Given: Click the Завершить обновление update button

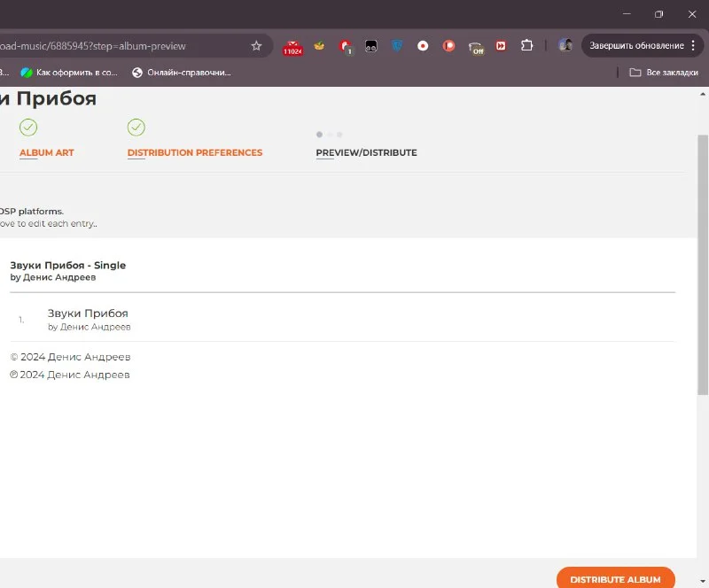Looking at the screenshot, I should click(x=636, y=46).
